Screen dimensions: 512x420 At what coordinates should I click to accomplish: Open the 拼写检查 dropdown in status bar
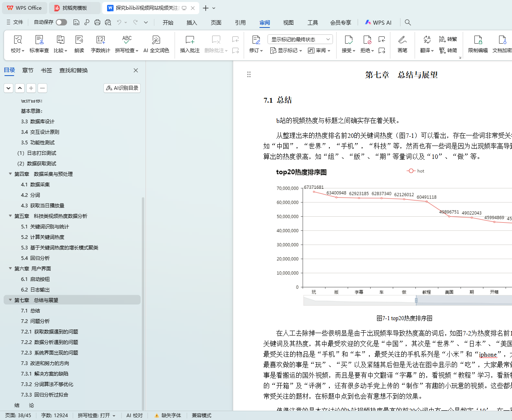click(x=97, y=416)
